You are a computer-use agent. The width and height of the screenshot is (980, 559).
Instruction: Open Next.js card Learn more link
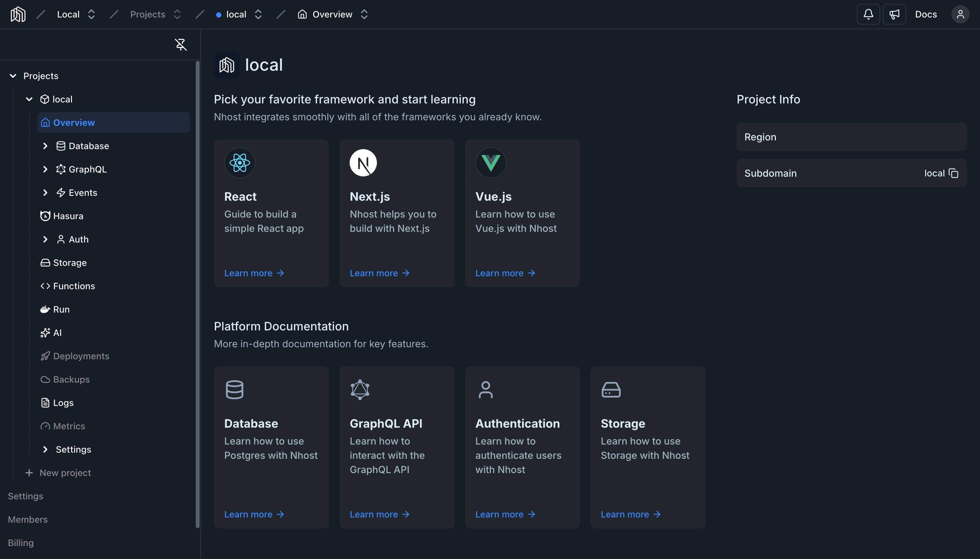pyautogui.click(x=379, y=273)
